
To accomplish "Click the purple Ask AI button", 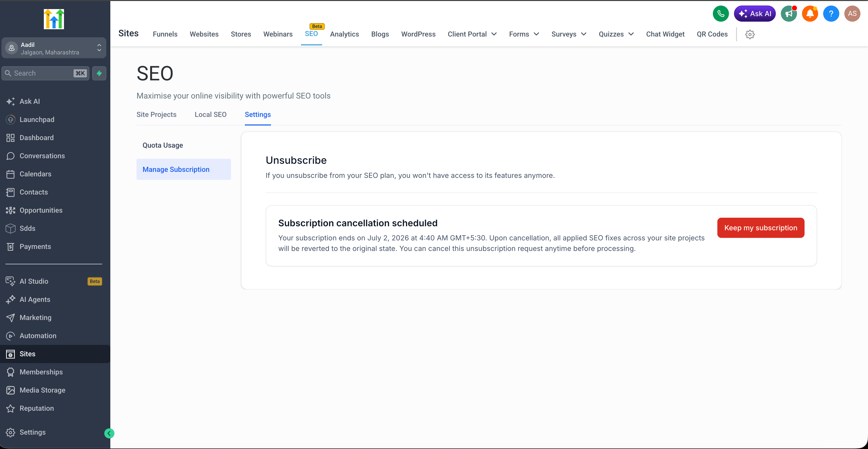I will tap(755, 14).
